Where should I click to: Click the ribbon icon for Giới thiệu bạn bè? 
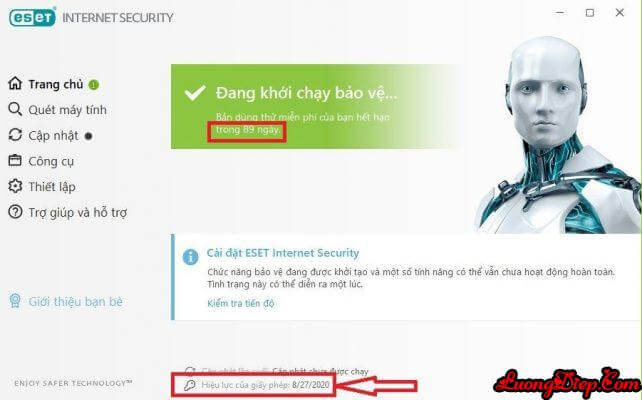coord(15,301)
